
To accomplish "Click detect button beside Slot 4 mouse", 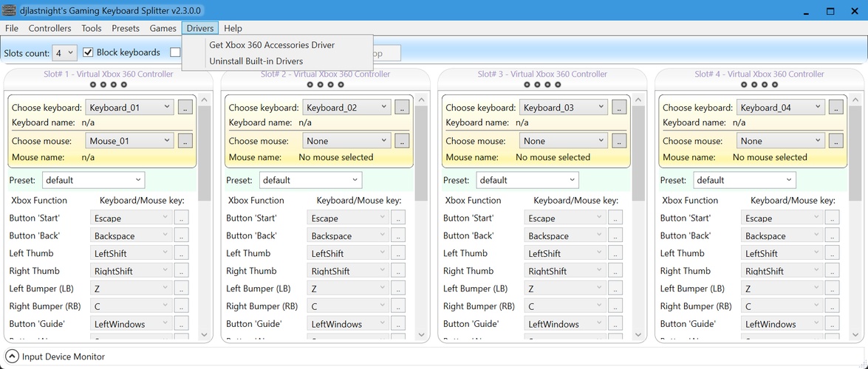I will coord(835,140).
